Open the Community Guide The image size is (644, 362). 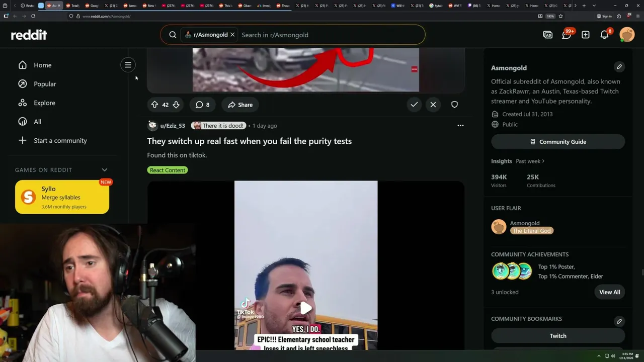point(558,142)
